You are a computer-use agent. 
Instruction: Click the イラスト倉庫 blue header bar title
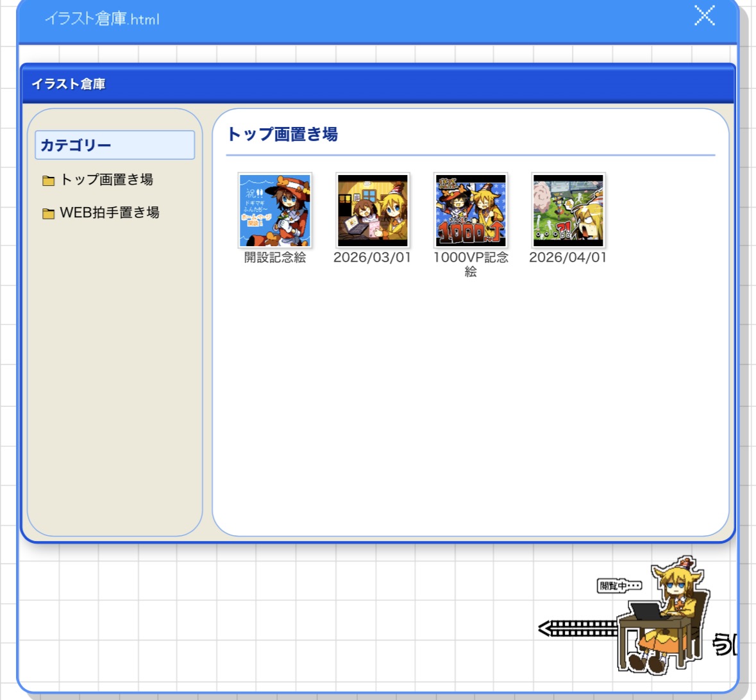[x=69, y=84]
